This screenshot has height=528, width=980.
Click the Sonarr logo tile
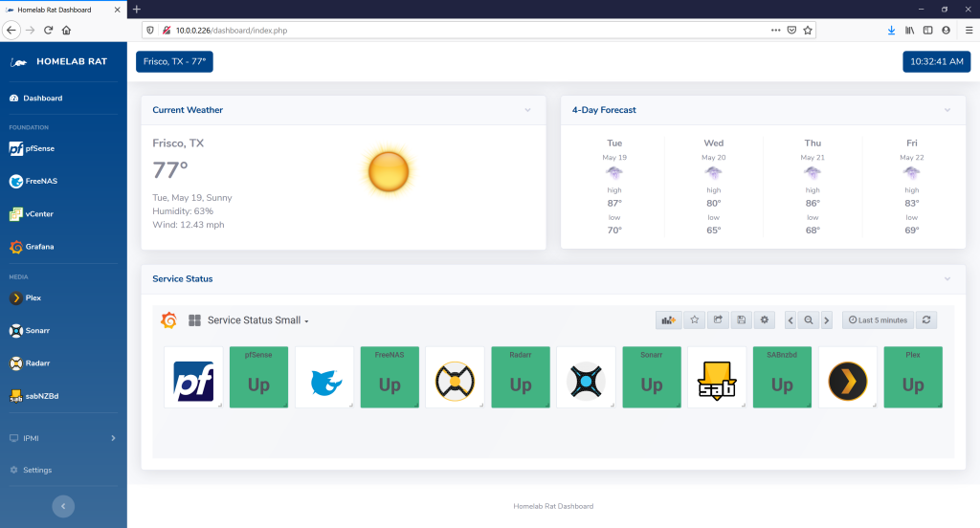(x=587, y=378)
